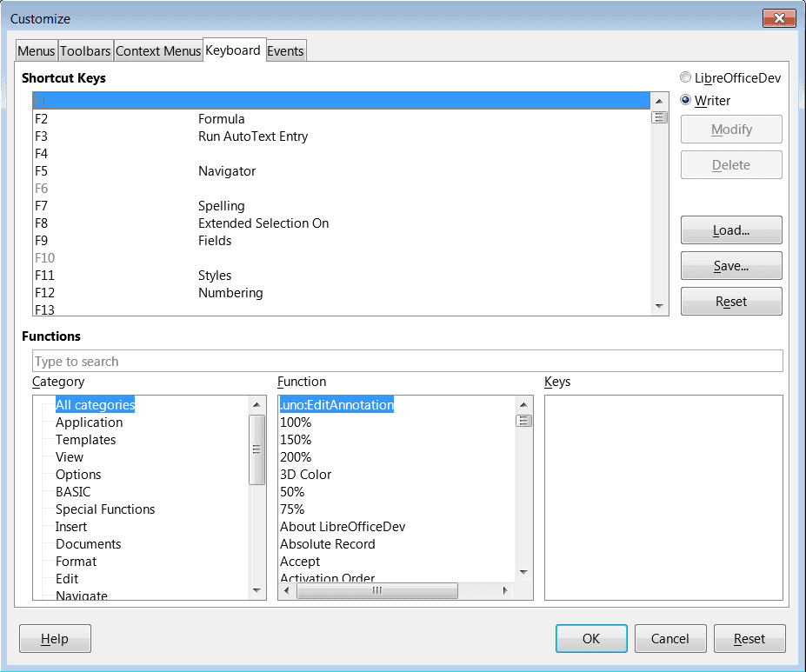Select the 150% function entry
The height and width of the screenshot is (672, 806).
click(296, 440)
